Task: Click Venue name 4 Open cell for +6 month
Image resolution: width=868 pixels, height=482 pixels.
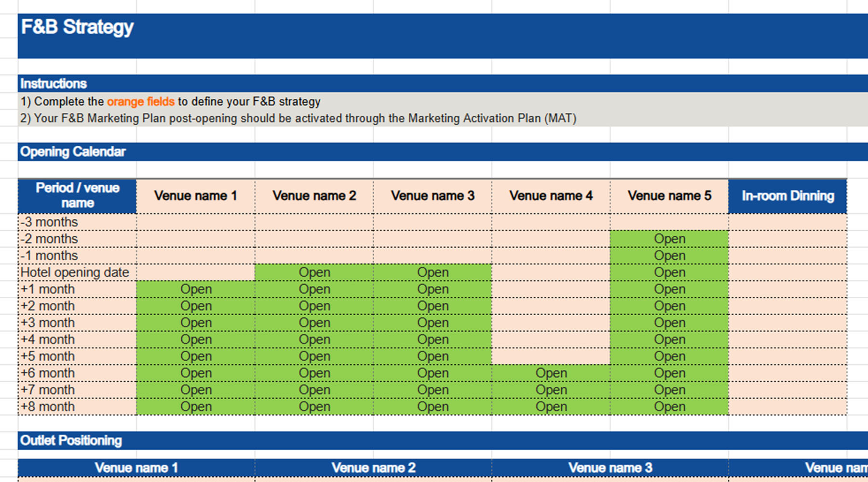Action: click(x=551, y=373)
